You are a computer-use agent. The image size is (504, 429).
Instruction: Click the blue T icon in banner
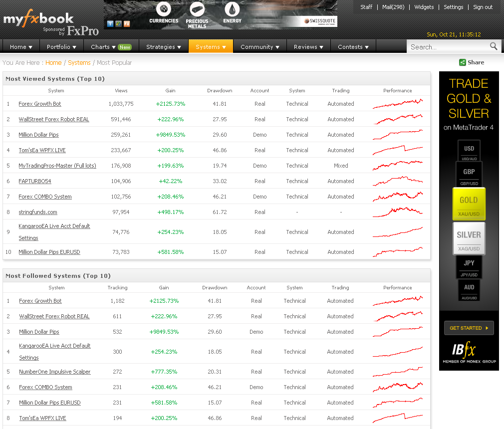110,23
